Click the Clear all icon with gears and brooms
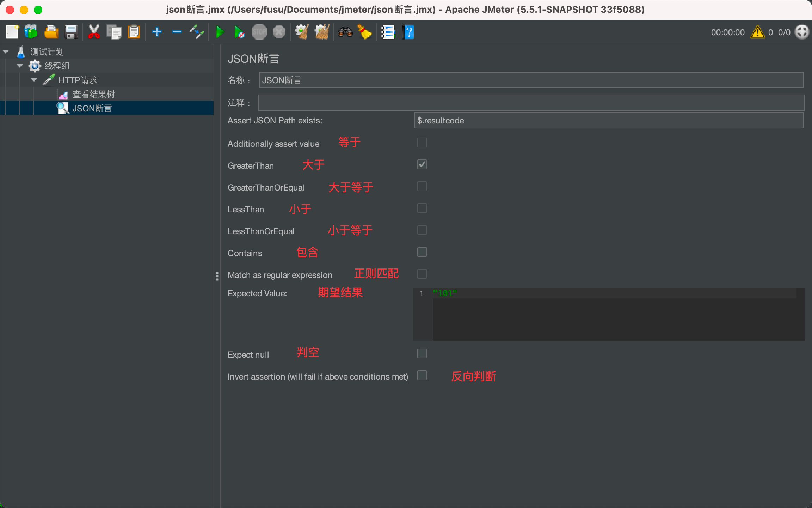 [x=322, y=32]
